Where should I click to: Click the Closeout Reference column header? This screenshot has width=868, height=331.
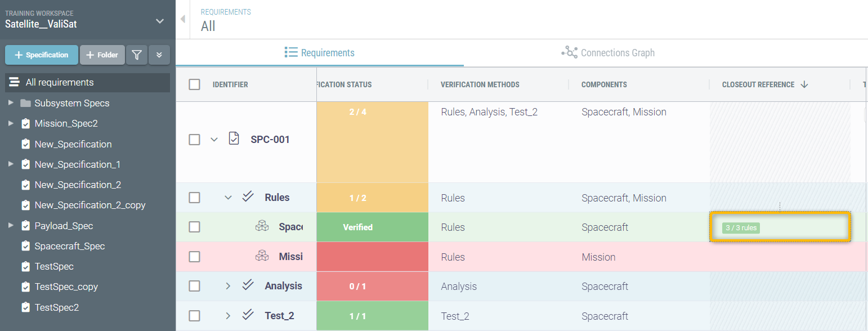pos(758,85)
